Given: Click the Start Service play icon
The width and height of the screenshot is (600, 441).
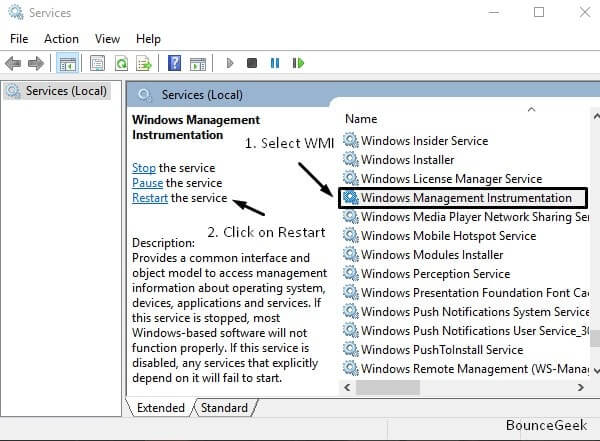Looking at the screenshot, I should pos(230,63).
